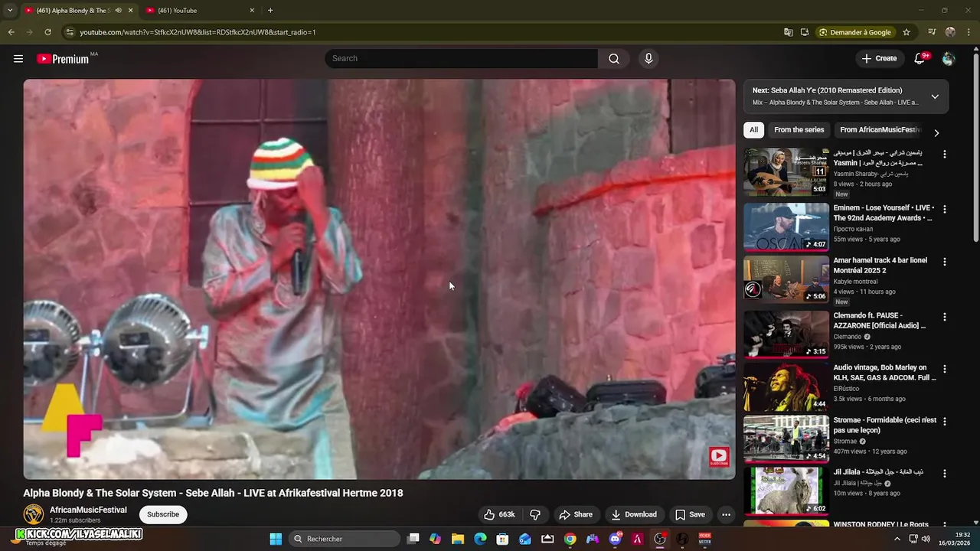
Task: Open options menu for Amar hamel track
Action: coord(944,262)
